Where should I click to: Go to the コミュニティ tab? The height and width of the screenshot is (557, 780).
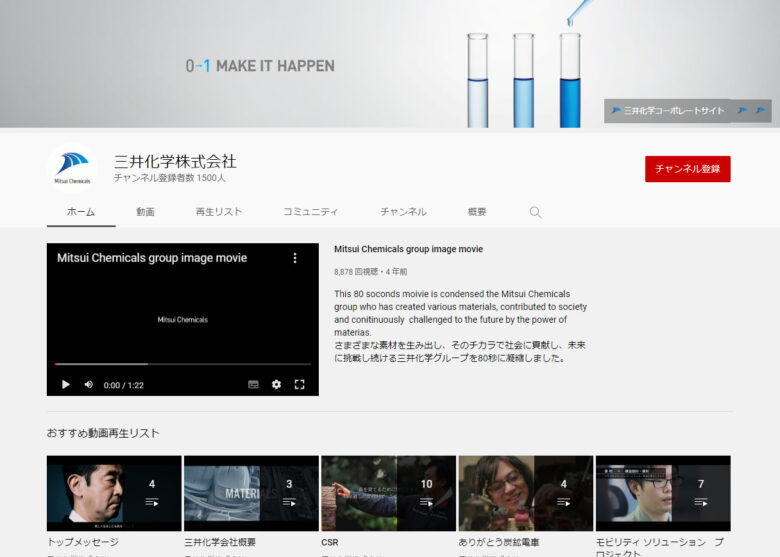310,212
